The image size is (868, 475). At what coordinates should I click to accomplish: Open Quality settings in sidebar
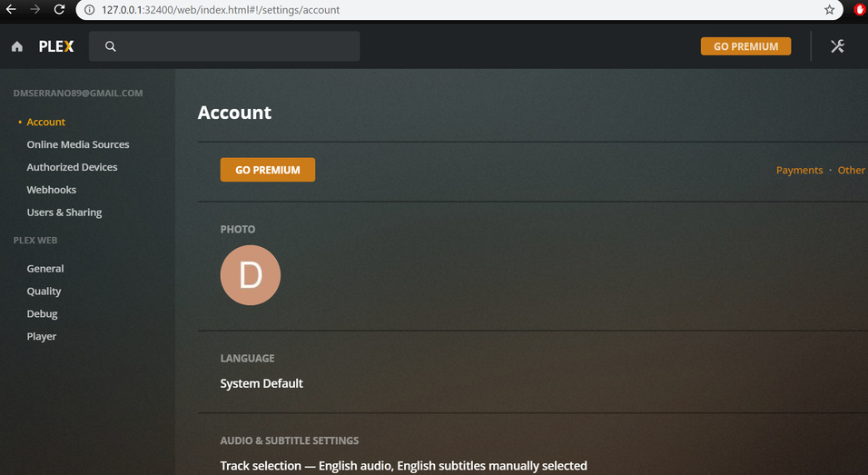[x=44, y=292]
